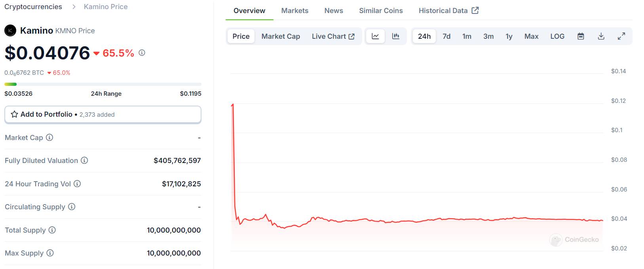Viewport: 644px width, 269px height.
Task: Switch to Similar Coins tab
Action: pyautogui.click(x=381, y=11)
